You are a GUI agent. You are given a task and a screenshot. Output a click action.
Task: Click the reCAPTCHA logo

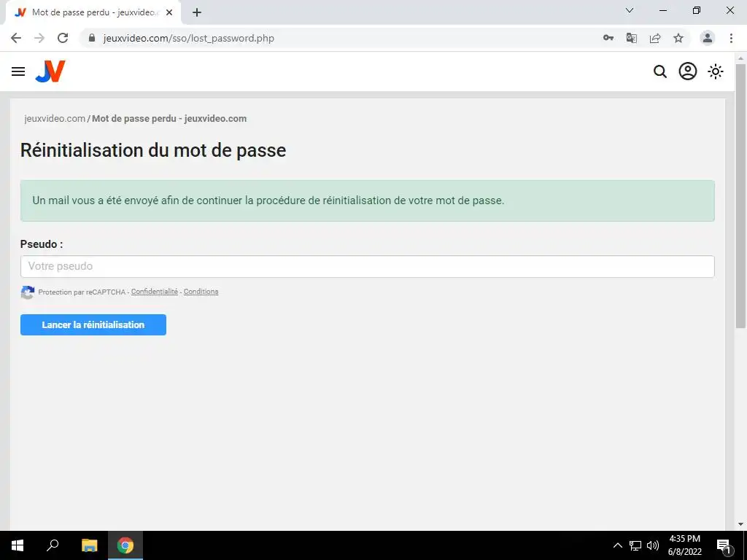pos(28,292)
